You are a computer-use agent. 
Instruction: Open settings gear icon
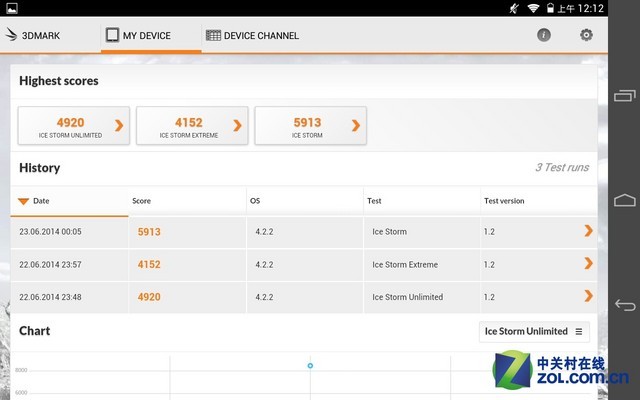pyautogui.click(x=586, y=35)
